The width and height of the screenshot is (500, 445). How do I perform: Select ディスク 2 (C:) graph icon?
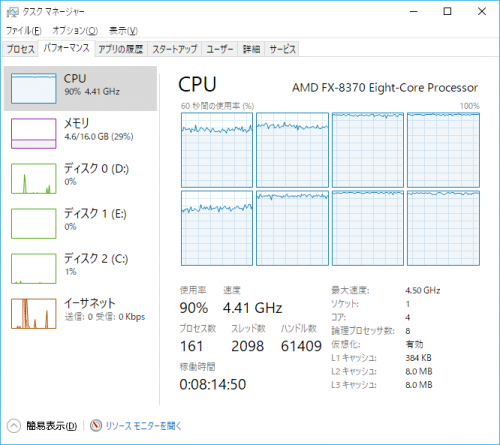(x=33, y=268)
